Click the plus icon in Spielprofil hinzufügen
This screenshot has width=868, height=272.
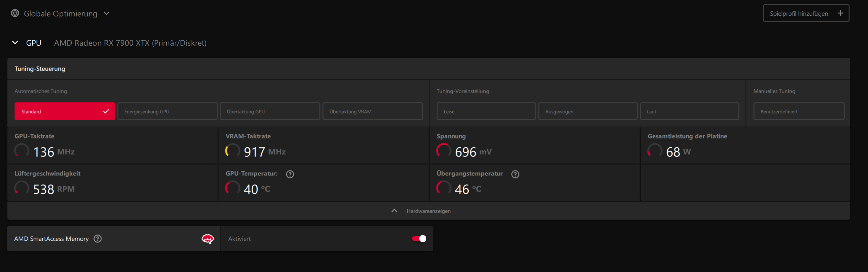pyautogui.click(x=840, y=13)
